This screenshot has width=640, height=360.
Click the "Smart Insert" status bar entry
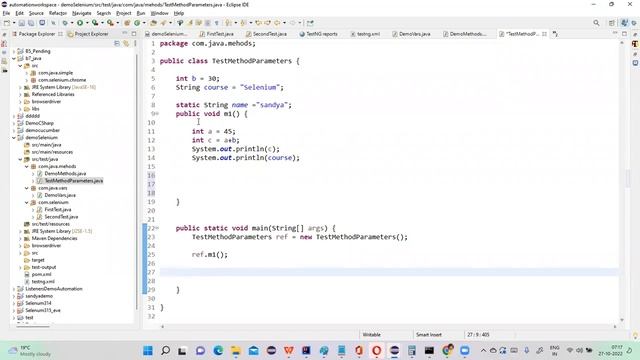click(x=429, y=335)
